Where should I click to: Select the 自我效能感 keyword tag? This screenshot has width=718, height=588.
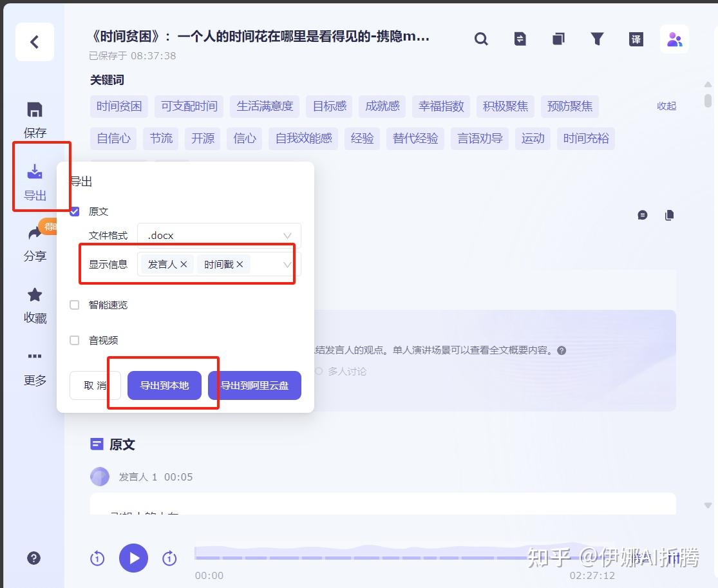click(x=303, y=138)
